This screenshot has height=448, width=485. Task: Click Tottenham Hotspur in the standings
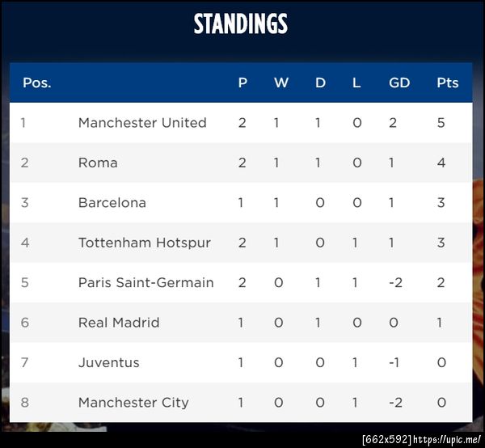click(x=145, y=243)
